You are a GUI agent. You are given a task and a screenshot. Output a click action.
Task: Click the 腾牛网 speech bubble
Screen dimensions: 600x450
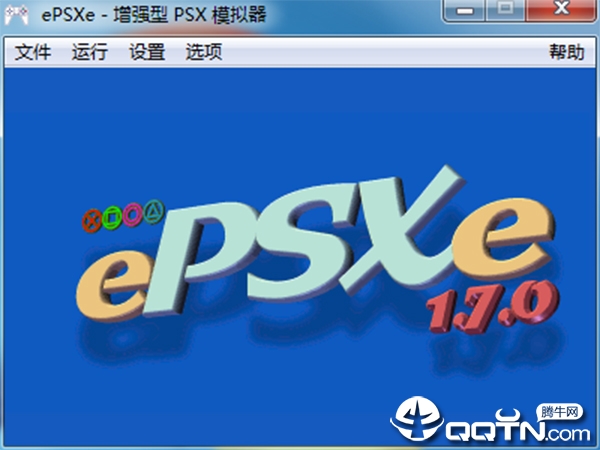pyautogui.click(x=559, y=412)
